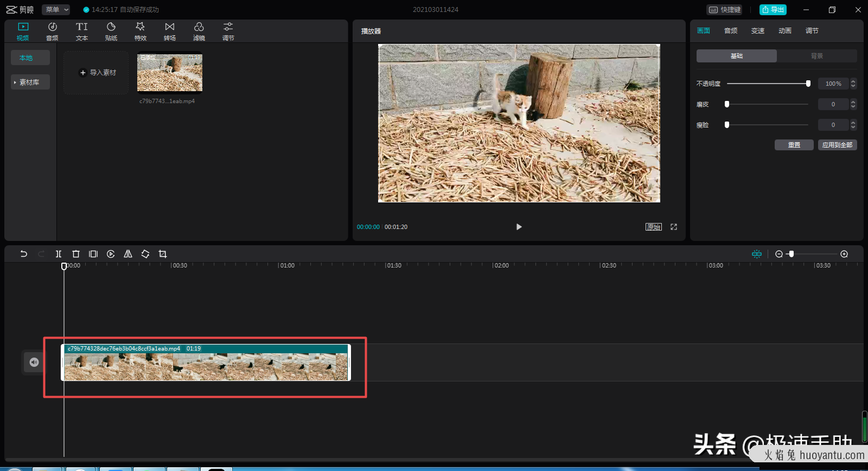Screen dimensions: 868x471
Task: Click the 导出 export button
Action: click(773, 10)
